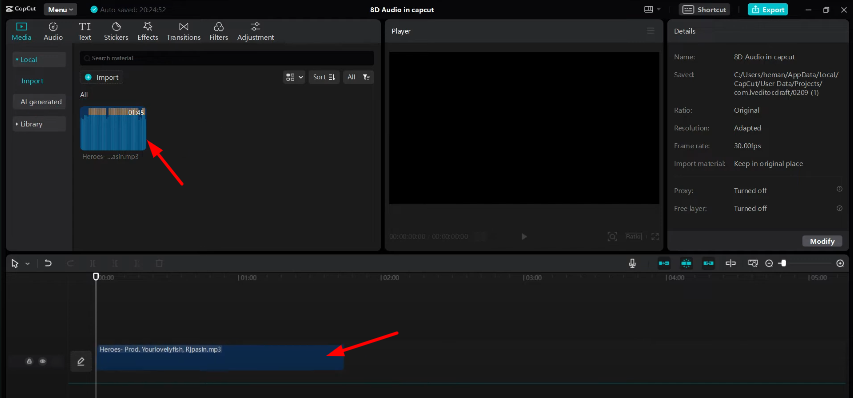Select the pointer selection tool
Image resolution: width=853 pixels, height=398 pixels.
click(x=15, y=263)
